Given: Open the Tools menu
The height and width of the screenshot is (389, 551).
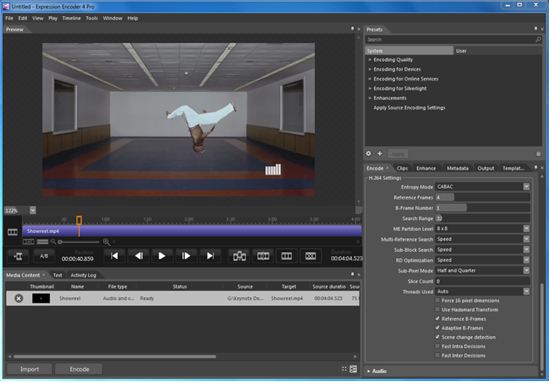Looking at the screenshot, I should point(92,18).
